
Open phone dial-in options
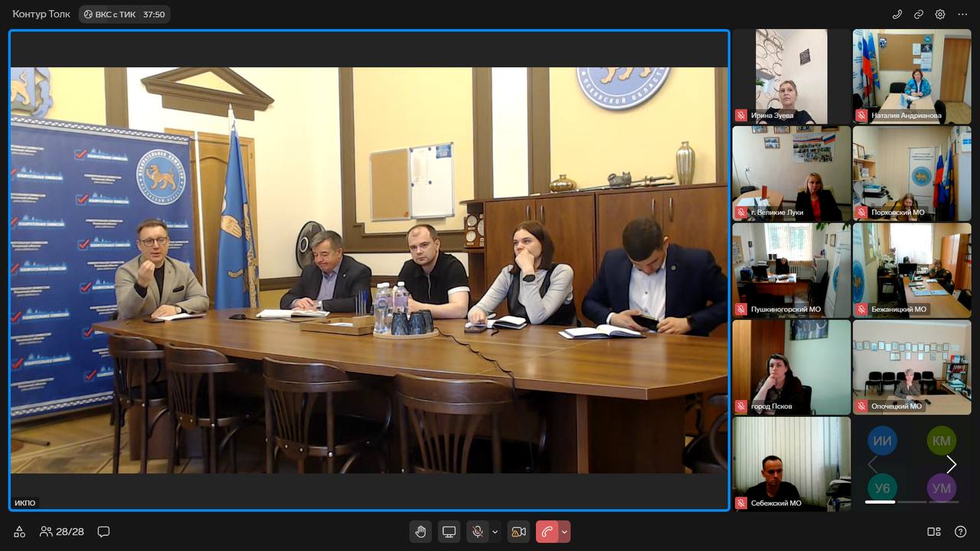coord(897,14)
